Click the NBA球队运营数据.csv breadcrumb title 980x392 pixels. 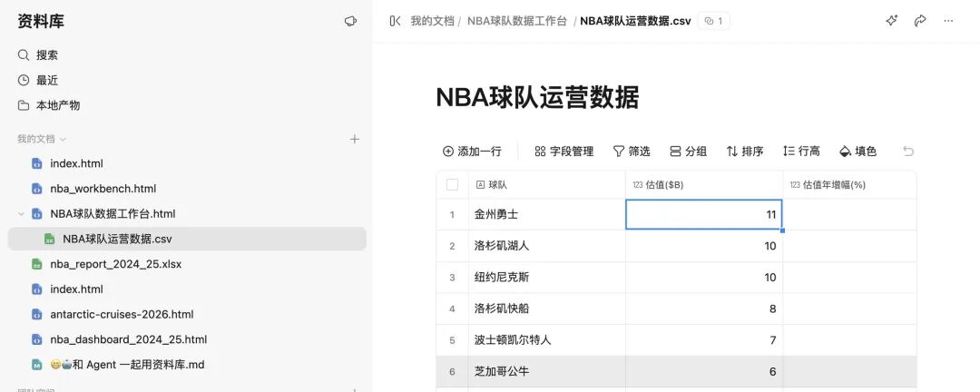tap(635, 21)
